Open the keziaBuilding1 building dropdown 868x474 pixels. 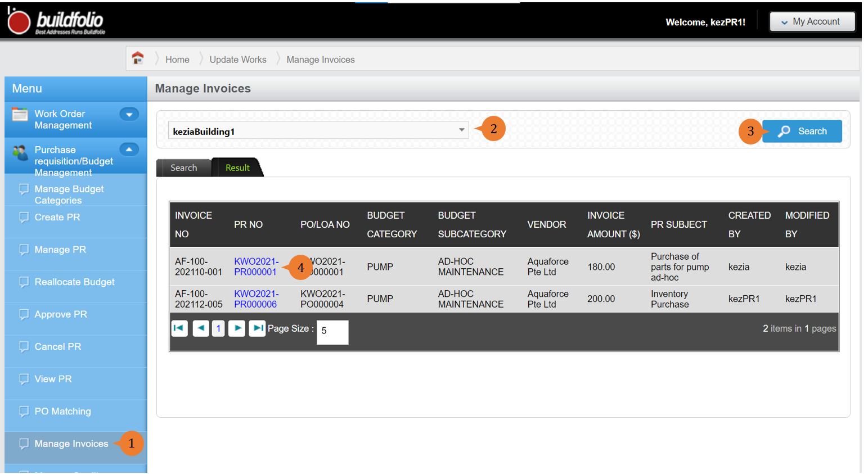pos(318,130)
